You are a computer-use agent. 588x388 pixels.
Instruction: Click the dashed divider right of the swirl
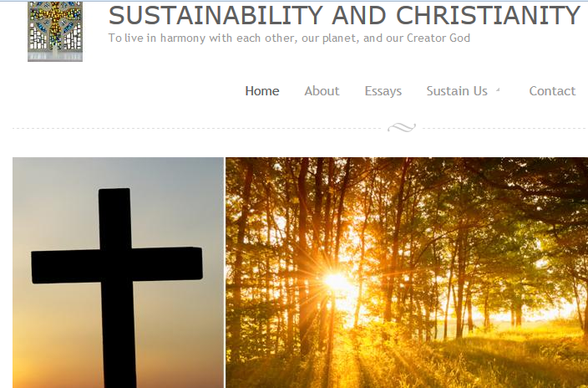click(x=504, y=129)
